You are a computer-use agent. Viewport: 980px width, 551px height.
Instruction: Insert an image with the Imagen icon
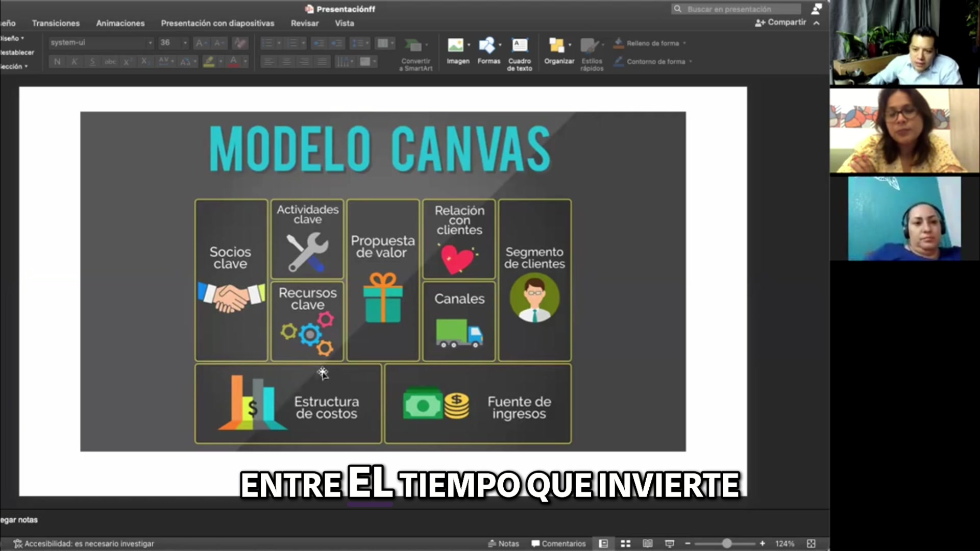tap(455, 46)
